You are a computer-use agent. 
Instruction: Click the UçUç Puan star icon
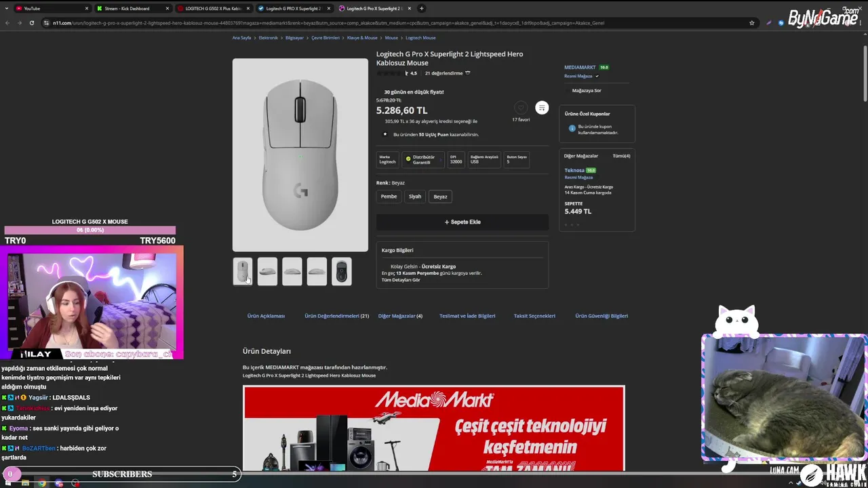click(x=386, y=134)
